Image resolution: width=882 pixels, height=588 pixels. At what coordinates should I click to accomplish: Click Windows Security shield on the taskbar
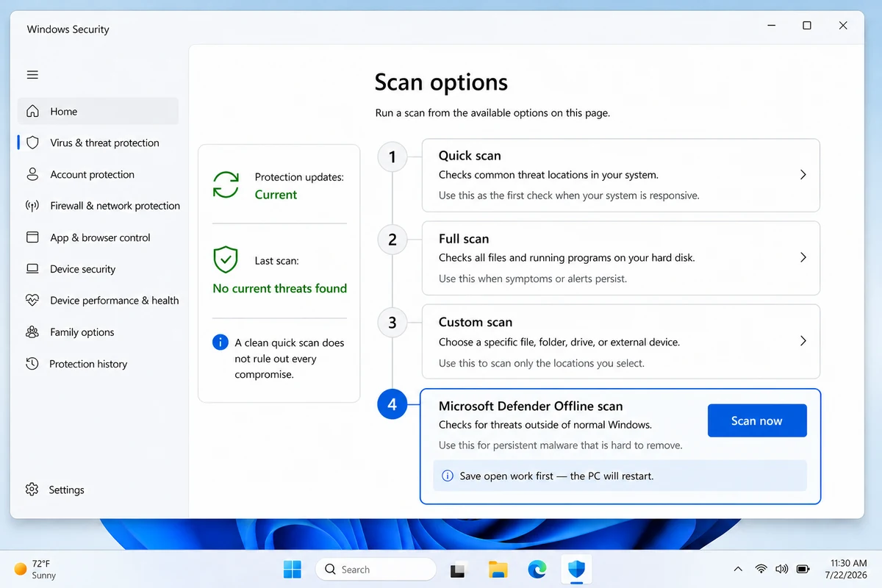pyautogui.click(x=577, y=569)
